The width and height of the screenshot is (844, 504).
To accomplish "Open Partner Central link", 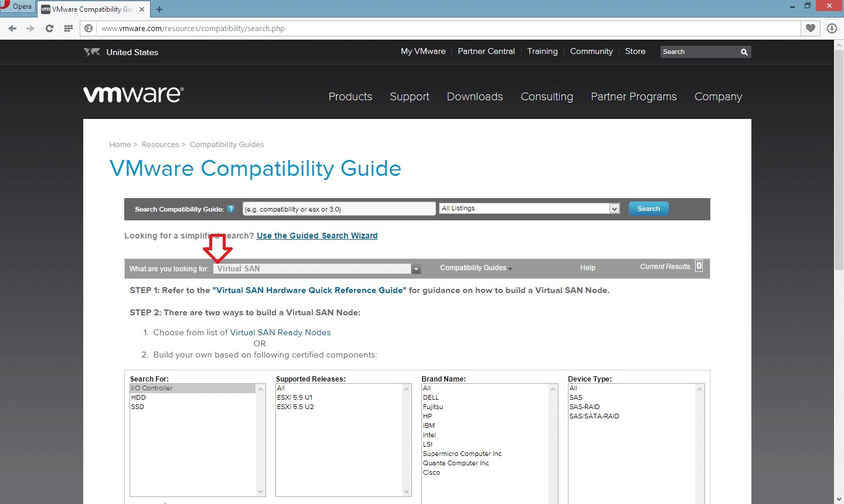I will coord(486,52).
